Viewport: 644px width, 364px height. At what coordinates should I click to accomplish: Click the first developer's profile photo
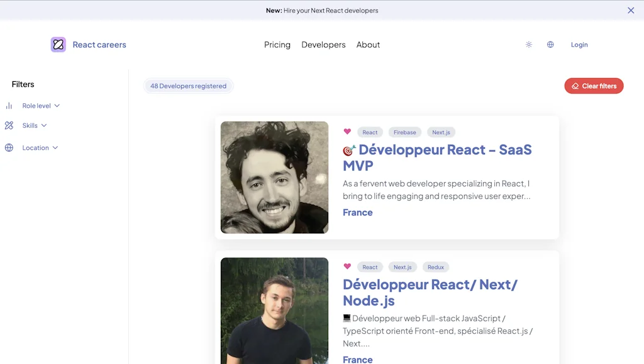point(274,177)
